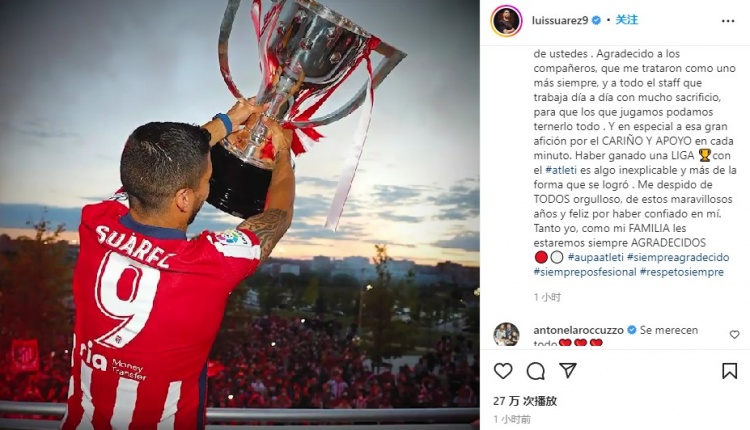Click antonelaroccuzzo commenter username
This screenshot has height=430, width=750.
point(578,330)
